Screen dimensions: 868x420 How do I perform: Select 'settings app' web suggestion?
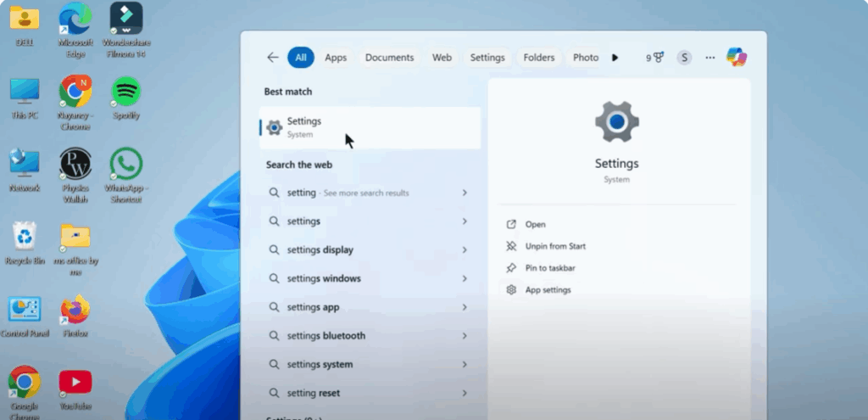pyautogui.click(x=370, y=307)
